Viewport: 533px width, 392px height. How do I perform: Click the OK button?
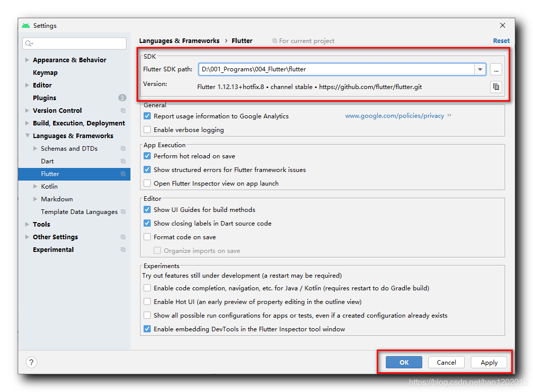[404, 363]
